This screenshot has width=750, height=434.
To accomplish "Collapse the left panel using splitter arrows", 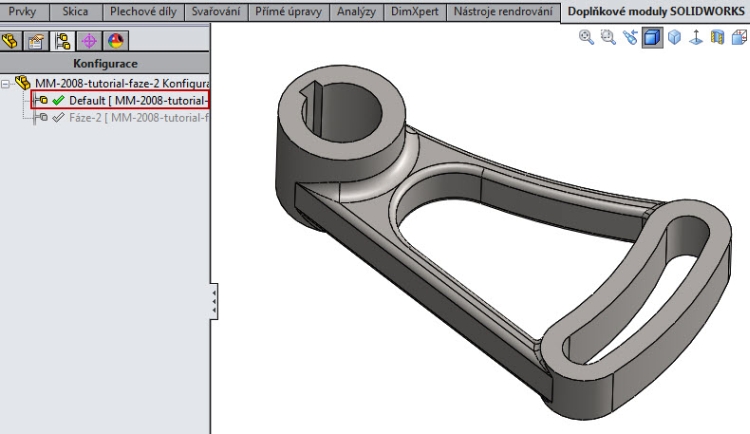I will [214, 301].
